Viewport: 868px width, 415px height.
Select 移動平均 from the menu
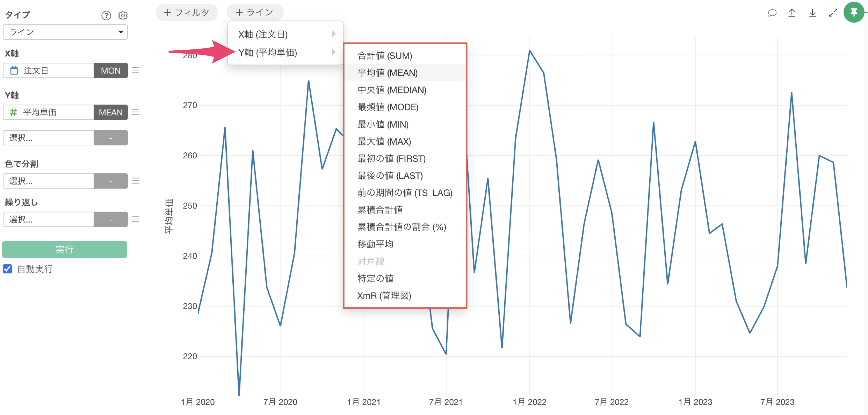[375, 244]
